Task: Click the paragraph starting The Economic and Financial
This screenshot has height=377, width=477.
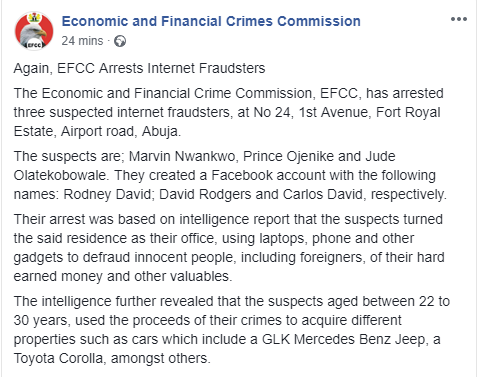Action: 229,112
